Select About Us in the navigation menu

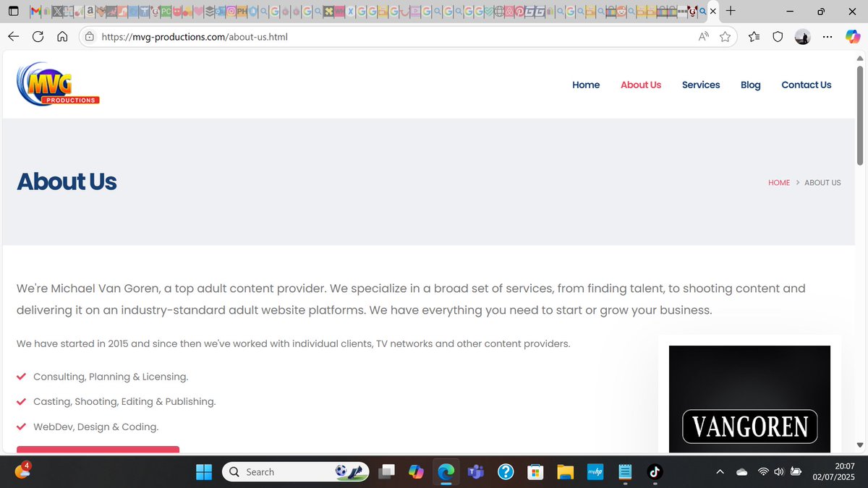pyautogui.click(x=641, y=85)
